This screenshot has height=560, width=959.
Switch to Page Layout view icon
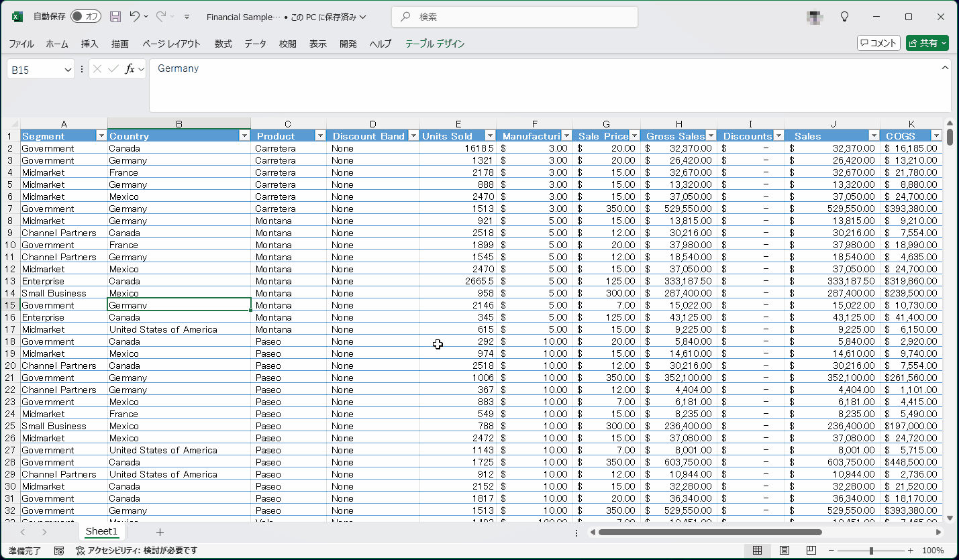pos(784,551)
